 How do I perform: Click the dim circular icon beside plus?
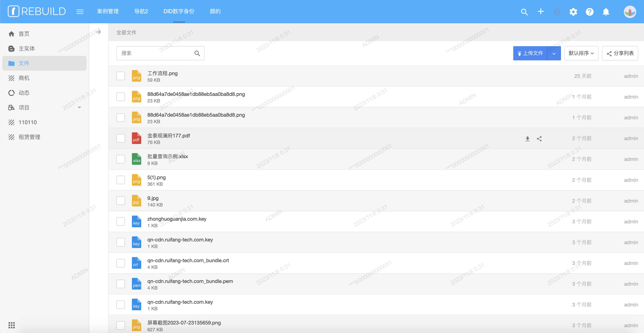(x=557, y=12)
